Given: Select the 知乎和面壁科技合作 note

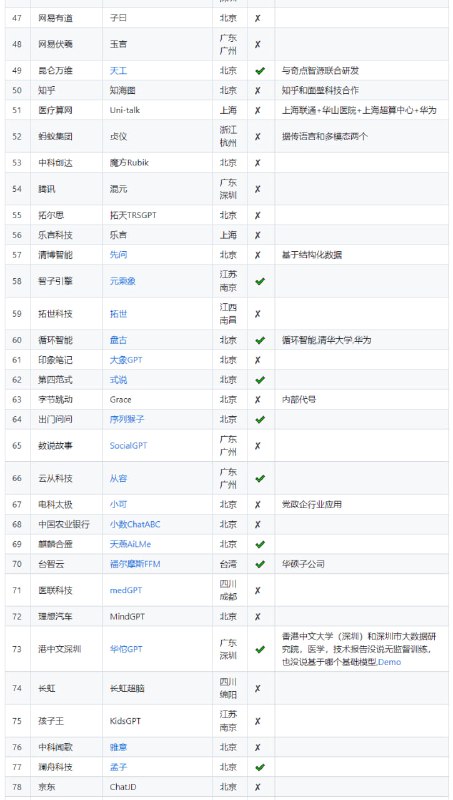Looking at the screenshot, I should click(x=320, y=90).
